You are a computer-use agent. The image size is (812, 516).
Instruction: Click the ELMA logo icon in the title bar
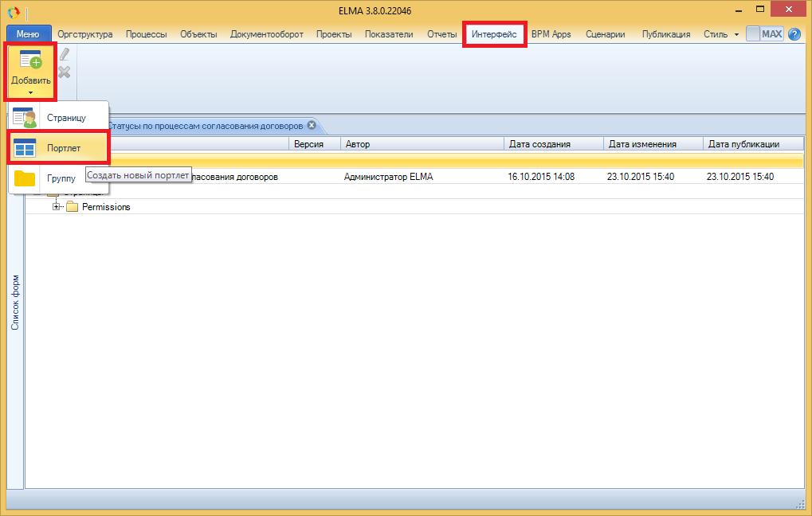(14, 11)
